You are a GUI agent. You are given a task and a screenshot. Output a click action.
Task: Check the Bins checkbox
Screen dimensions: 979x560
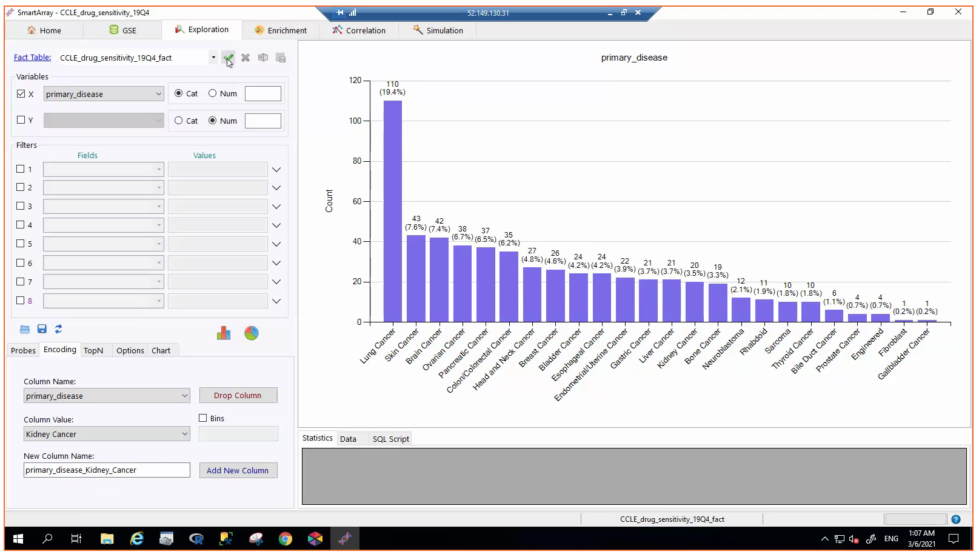[204, 418]
